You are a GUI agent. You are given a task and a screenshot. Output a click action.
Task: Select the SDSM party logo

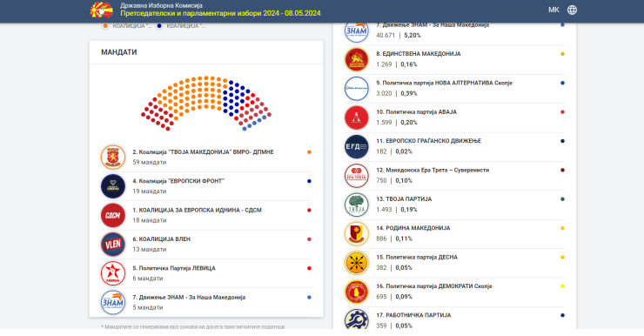(x=113, y=215)
